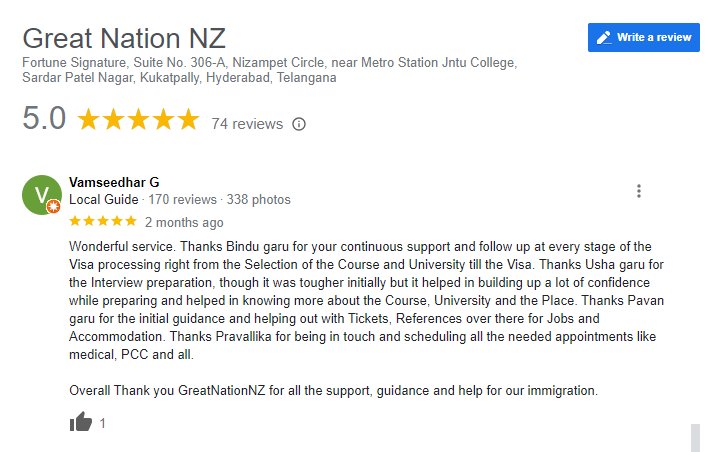Click the like count next to thumbs-up
This screenshot has width=722, height=452.
pos(102,423)
